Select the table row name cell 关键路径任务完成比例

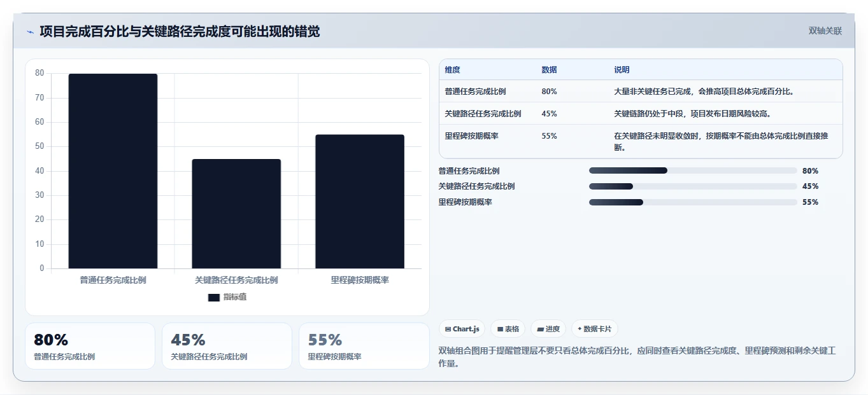(483, 114)
